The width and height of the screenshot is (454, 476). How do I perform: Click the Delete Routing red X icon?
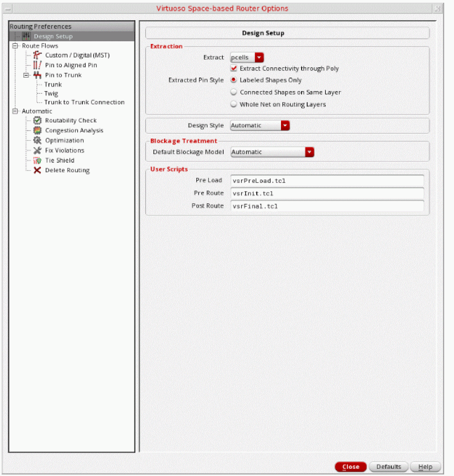coord(37,170)
